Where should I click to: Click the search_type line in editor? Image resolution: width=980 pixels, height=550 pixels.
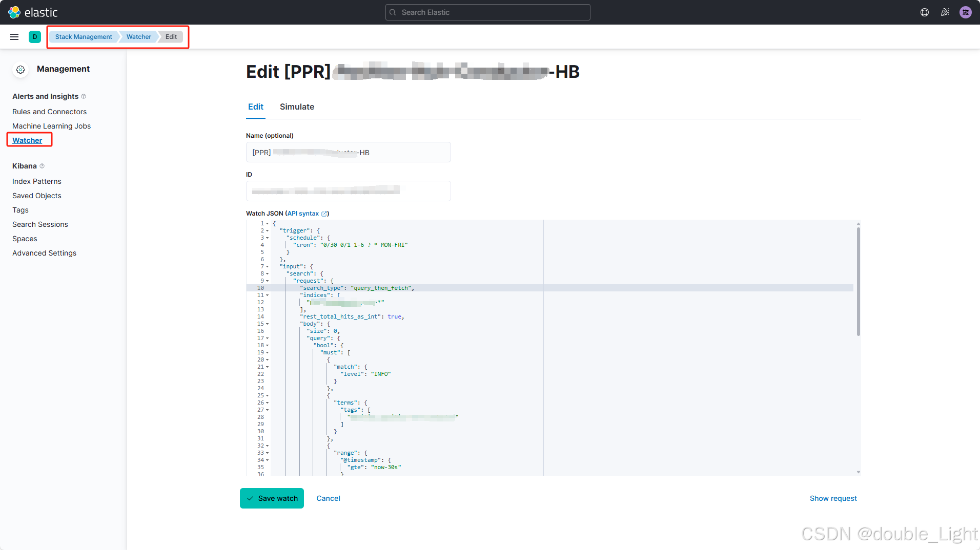[x=357, y=288]
